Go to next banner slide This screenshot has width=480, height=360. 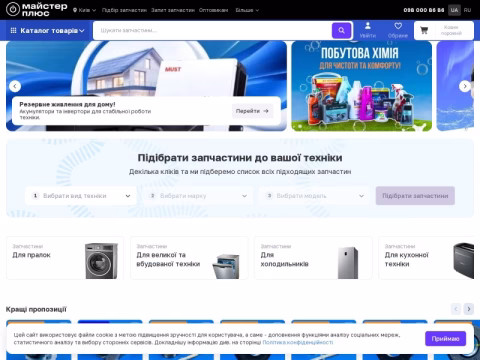[x=465, y=86]
